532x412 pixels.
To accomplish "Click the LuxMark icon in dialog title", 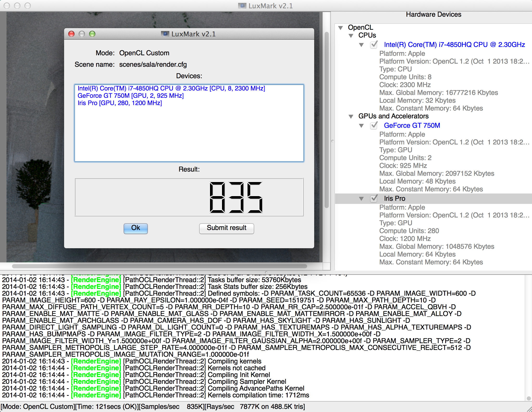I will pyautogui.click(x=165, y=34).
